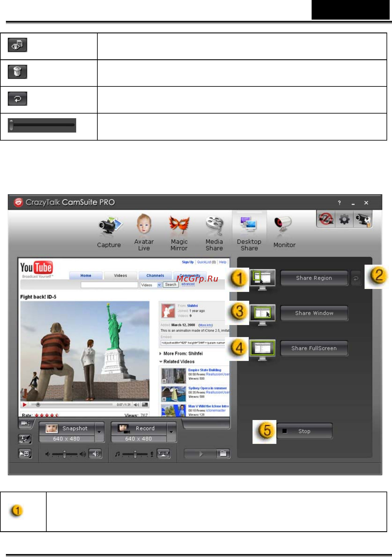Open settings via the gear icon
Image resolution: width=392 pixels, height=557 pixels.
(x=344, y=219)
